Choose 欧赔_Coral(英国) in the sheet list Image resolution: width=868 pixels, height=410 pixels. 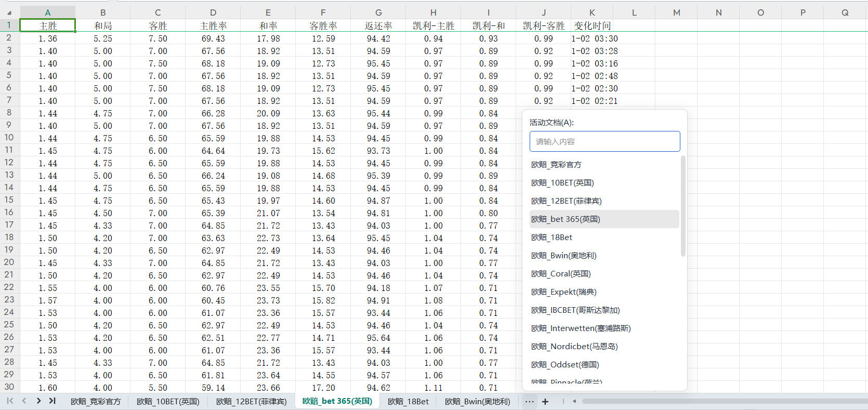pyautogui.click(x=604, y=273)
